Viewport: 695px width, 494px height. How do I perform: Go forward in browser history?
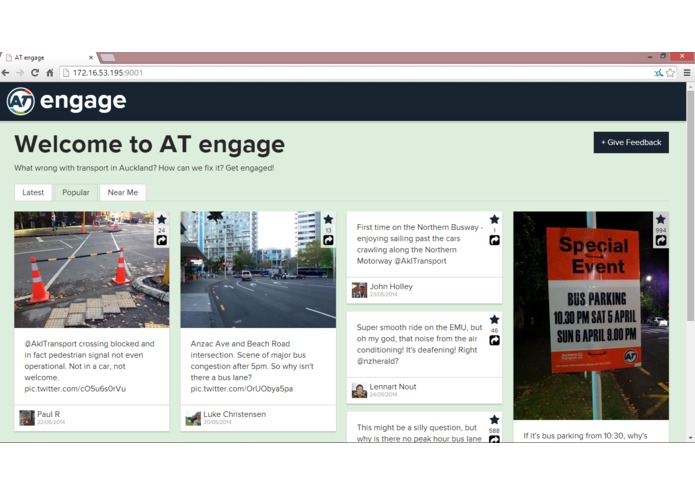[20, 73]
